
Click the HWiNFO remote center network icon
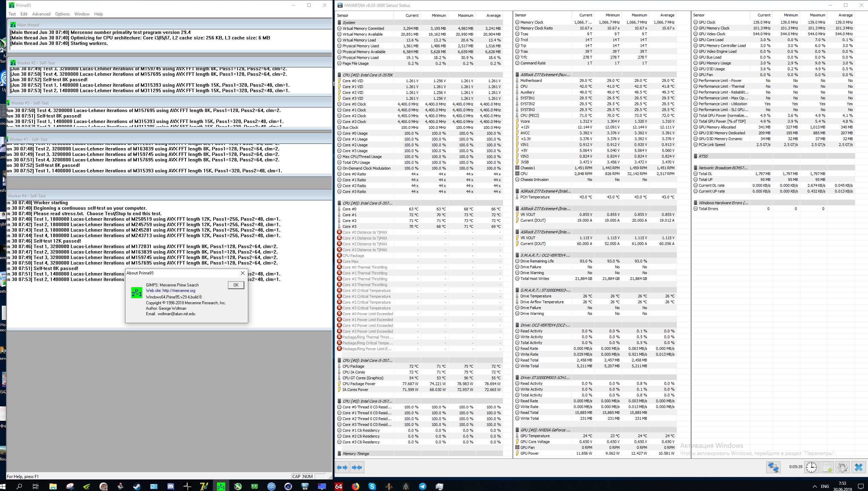coord(773,467)
